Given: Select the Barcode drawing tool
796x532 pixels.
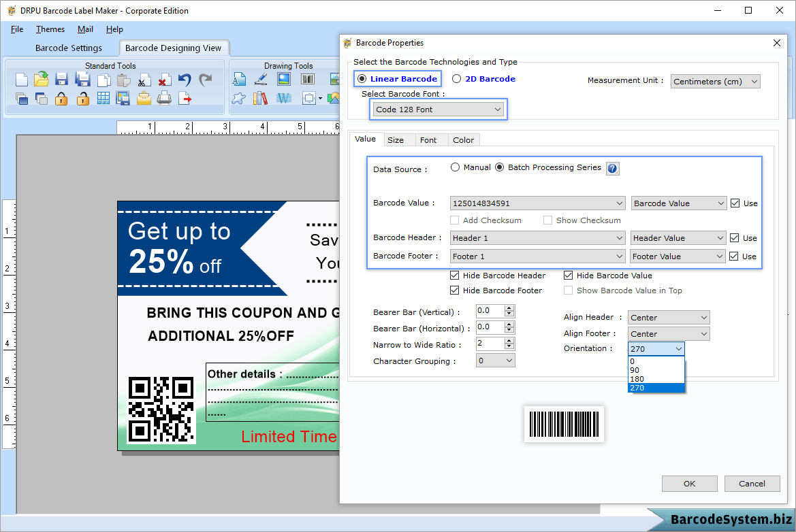Looking at the screenshot, I should 307,79.
